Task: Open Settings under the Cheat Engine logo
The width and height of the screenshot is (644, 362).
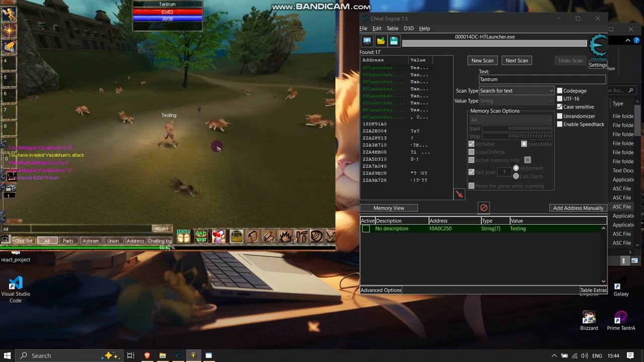Action: 598,65
